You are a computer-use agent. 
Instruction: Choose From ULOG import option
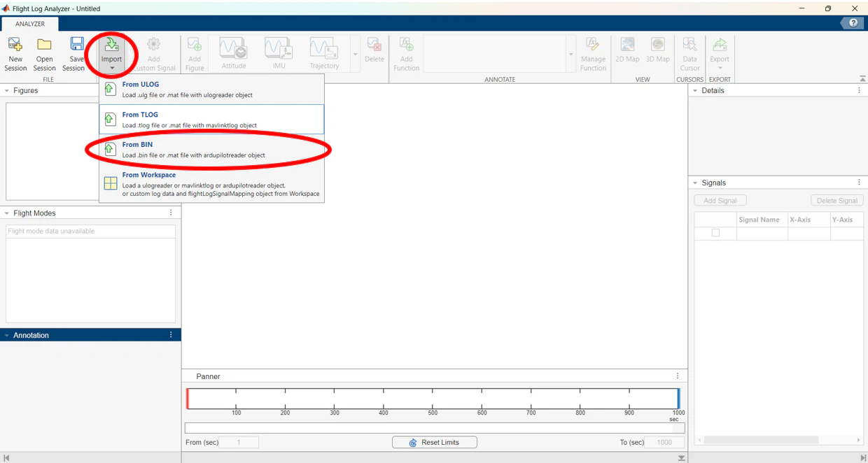[x=211, y=90]
